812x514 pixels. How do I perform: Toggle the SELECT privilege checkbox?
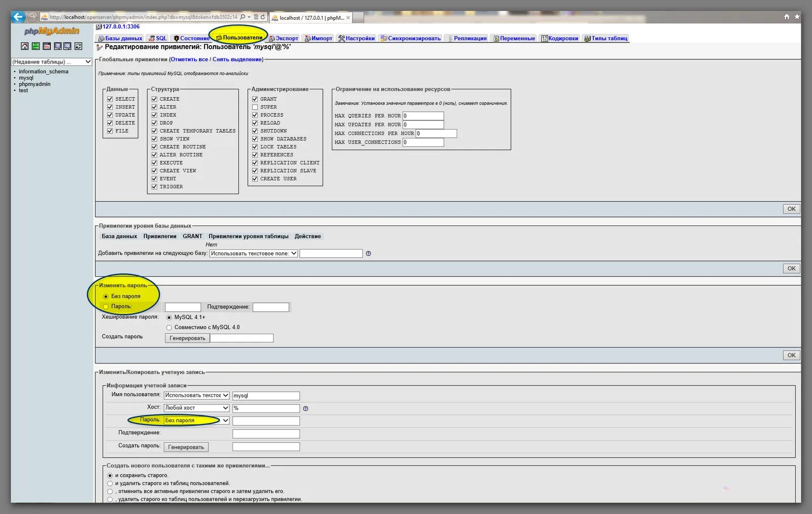tap(110, 99)
